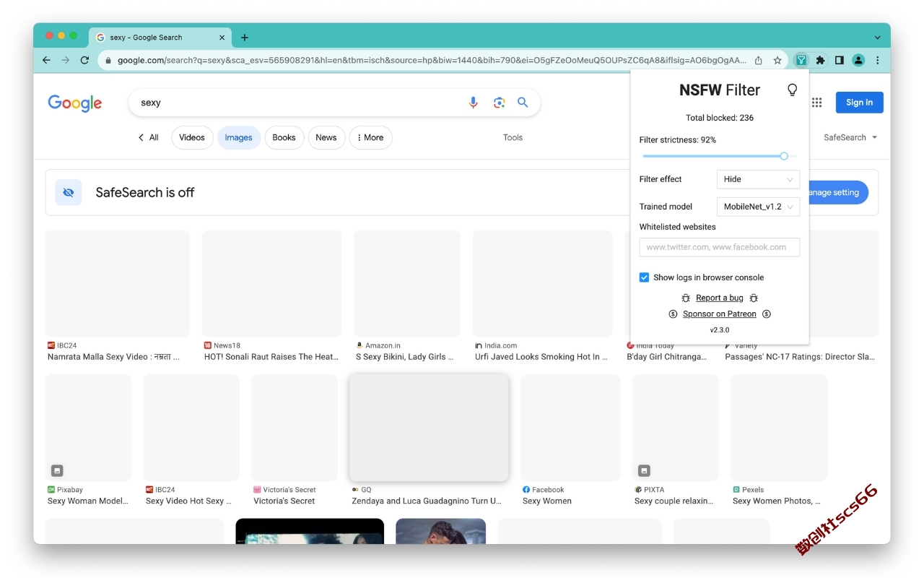Viewport: 924px width, 578px height.
Task: Reload the page
Action: [x=84, y=61]
